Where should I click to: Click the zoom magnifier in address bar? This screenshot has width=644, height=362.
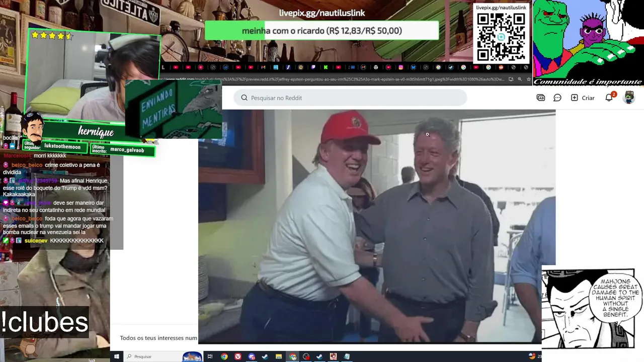pos(520,79)
